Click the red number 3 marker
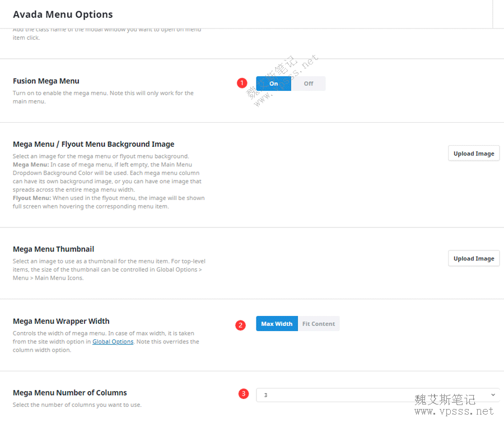Viewport: 504px width, 423px height. pos(243,394)
